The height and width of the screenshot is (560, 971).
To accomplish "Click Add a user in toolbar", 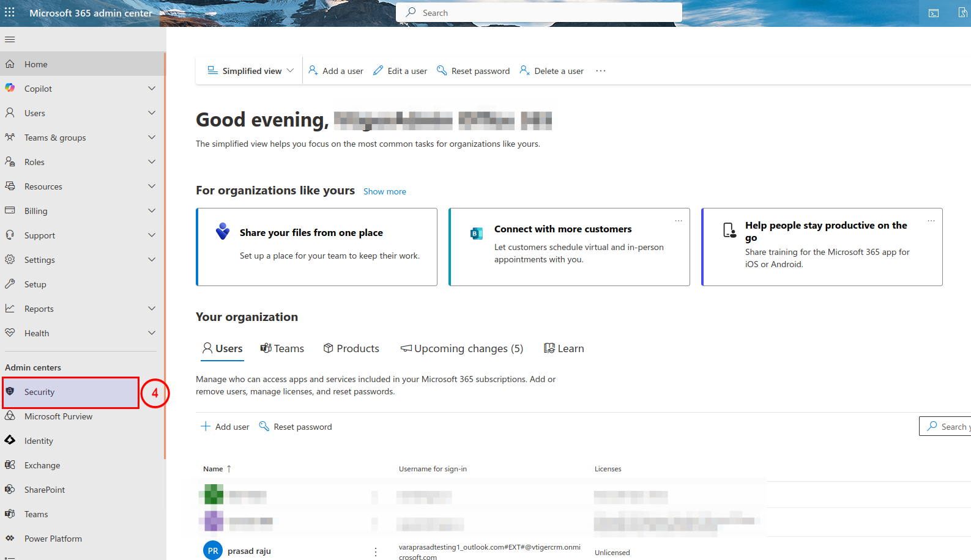I will [336, 71].
